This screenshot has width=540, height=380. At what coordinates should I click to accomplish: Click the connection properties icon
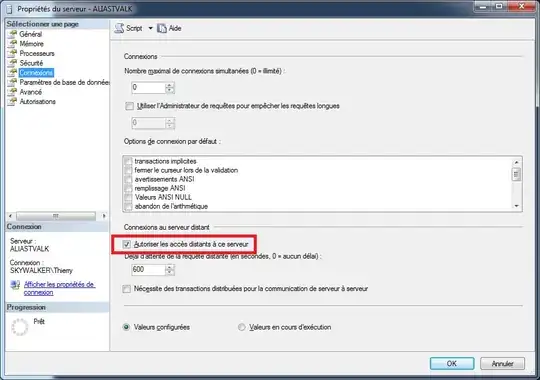coord(15,285)
